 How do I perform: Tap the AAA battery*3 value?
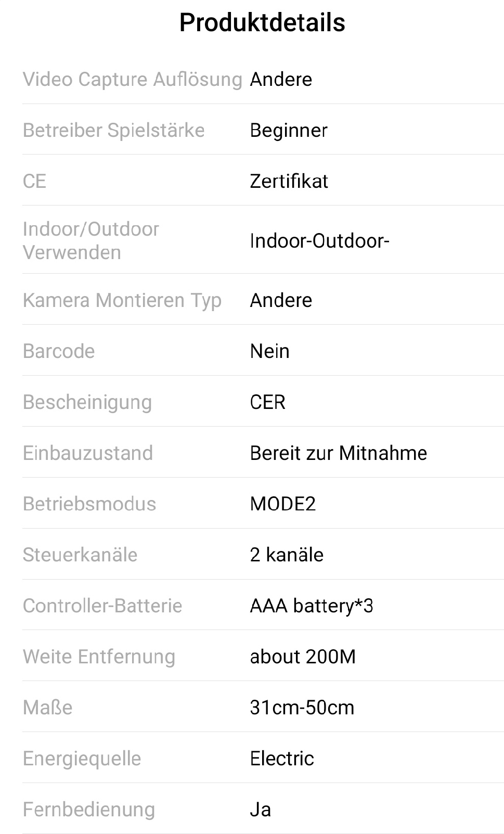pos(311,606)
